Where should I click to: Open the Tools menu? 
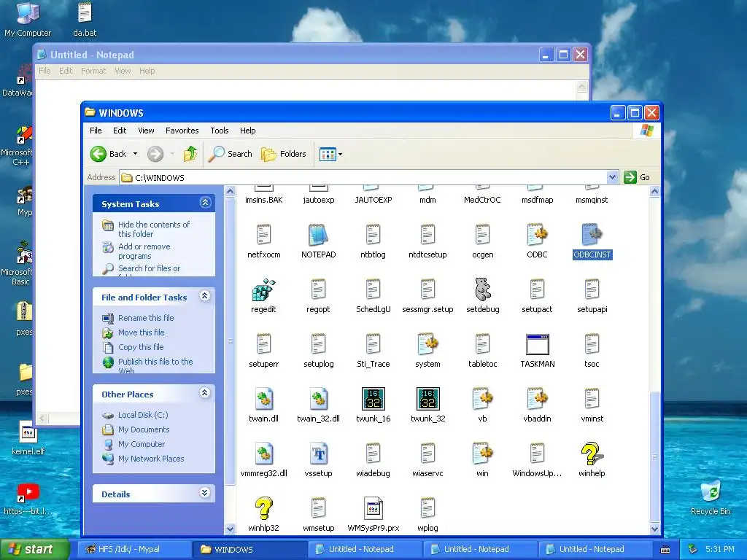(x=220, y=131)
